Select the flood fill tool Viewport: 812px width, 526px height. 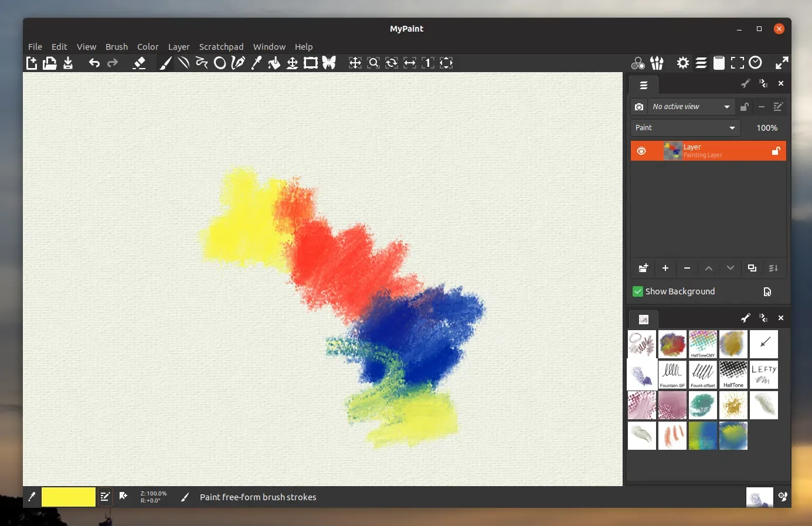(274, 63)
